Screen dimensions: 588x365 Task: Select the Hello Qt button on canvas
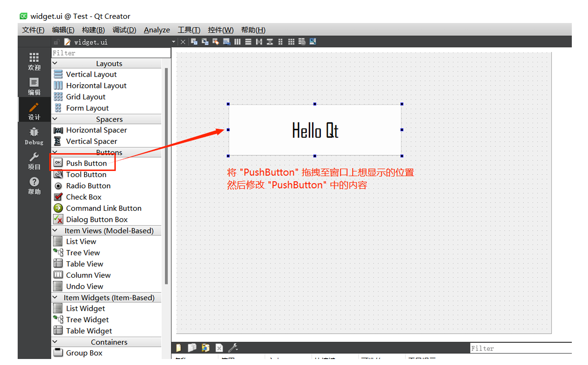pyautogui.click(x=315, y=130)
